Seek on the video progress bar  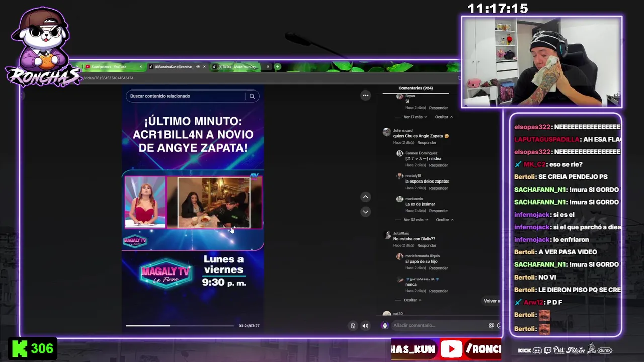point(180,326)
